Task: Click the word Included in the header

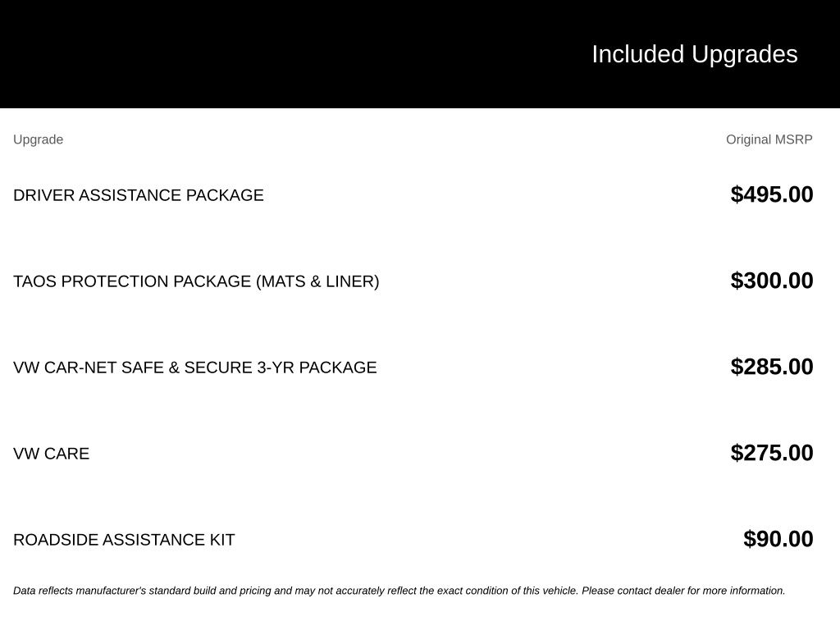Action: [637, 55]
